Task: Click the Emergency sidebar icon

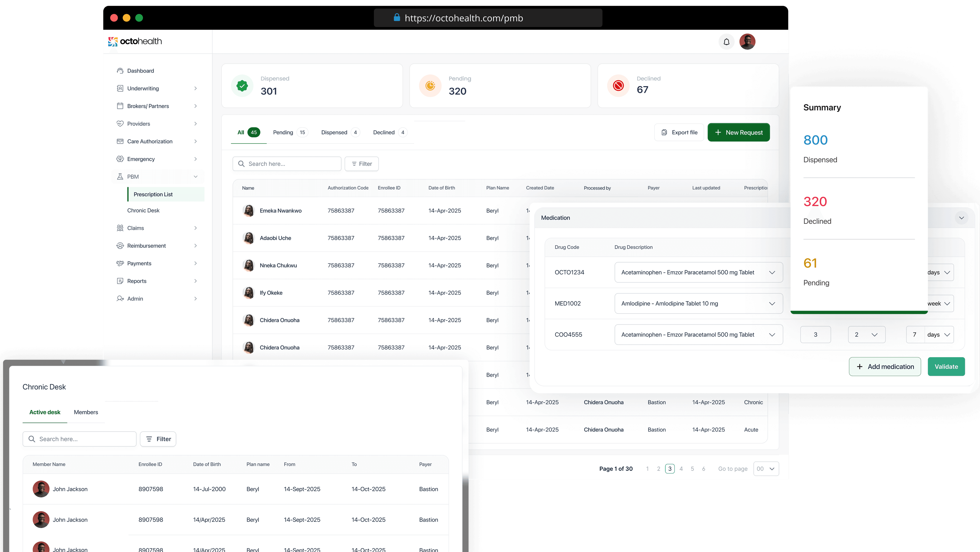Action: tap(120, 159)
